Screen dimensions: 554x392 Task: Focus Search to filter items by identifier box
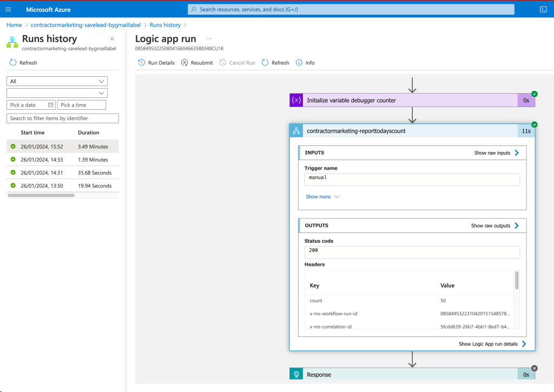coord(63,118)
